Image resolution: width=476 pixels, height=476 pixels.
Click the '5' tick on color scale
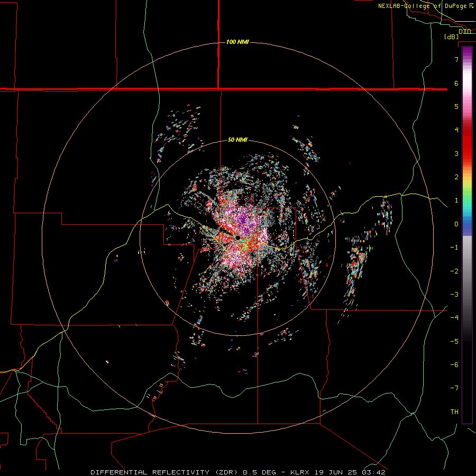coord(456,106)
